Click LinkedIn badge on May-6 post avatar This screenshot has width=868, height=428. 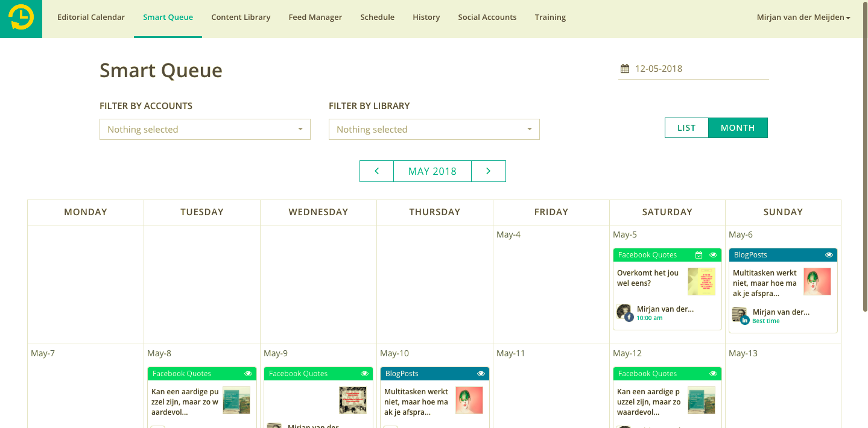coord(745,320)
